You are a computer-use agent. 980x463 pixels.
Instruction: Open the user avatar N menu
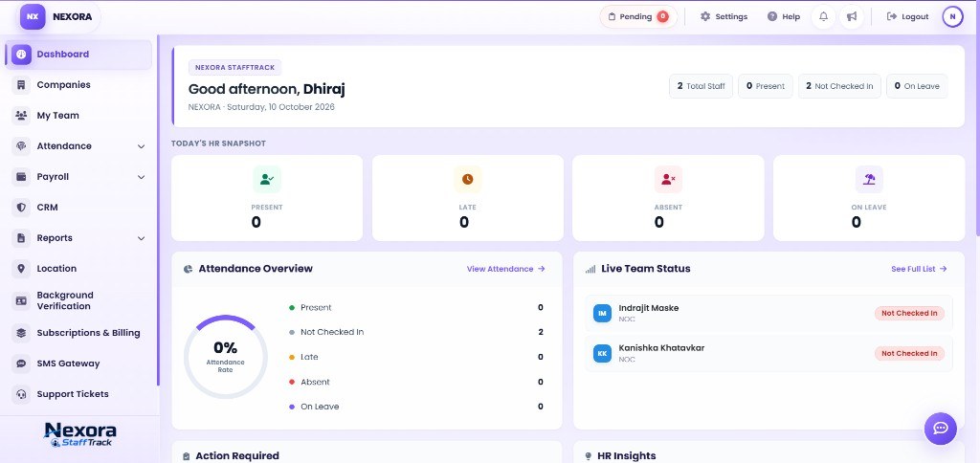pos(952,17)
